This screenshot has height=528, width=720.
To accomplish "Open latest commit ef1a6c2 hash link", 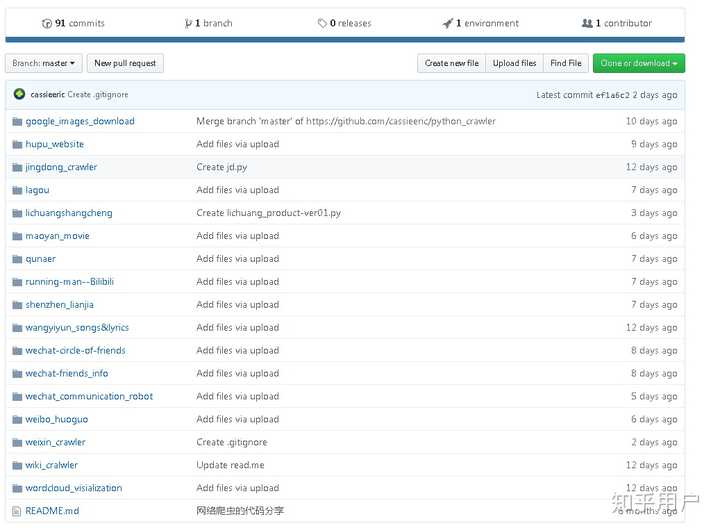I will point(612,95).
